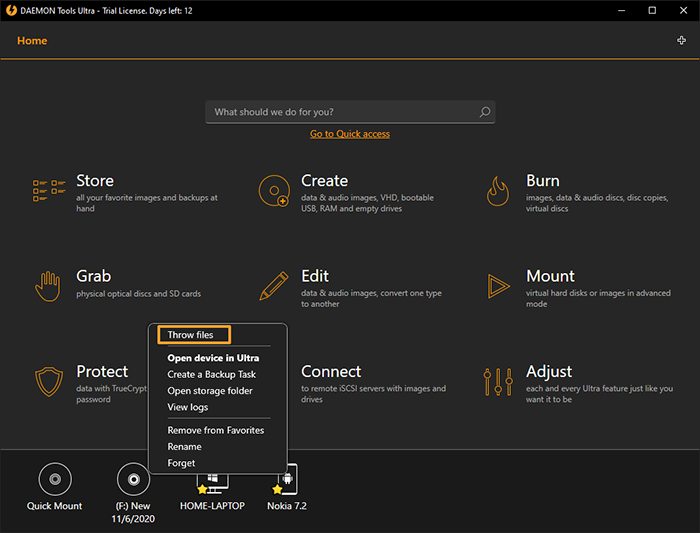Click the Create disc icon

point(274,191)
